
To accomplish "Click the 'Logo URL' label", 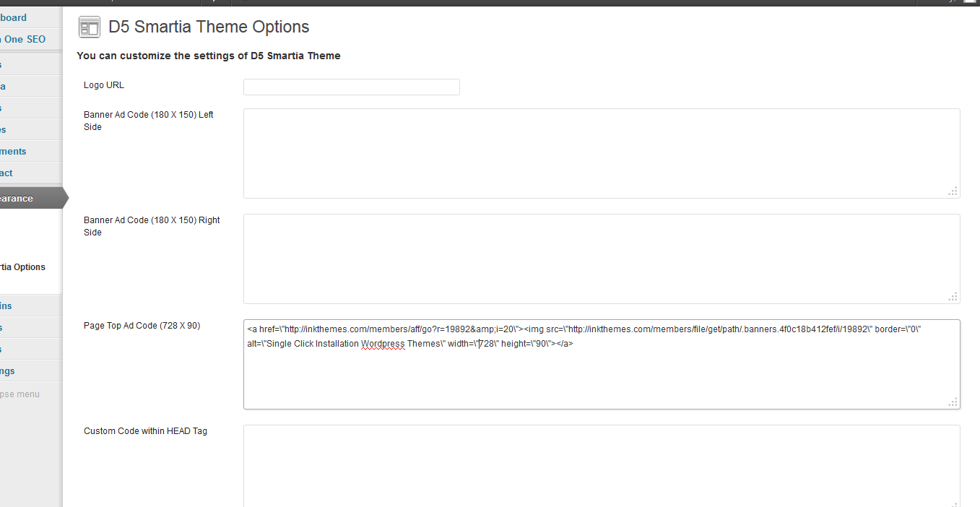I will tap(104, 85).
